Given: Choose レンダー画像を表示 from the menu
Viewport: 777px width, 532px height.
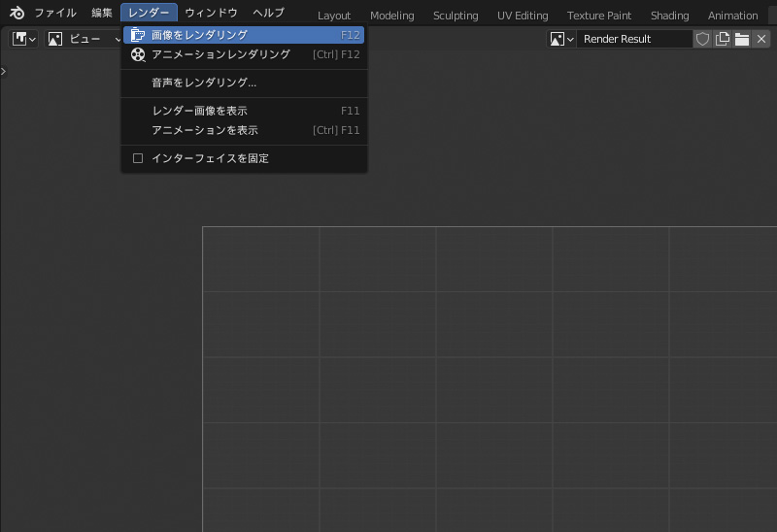Looking at the screenshot, I should point(199,111).
